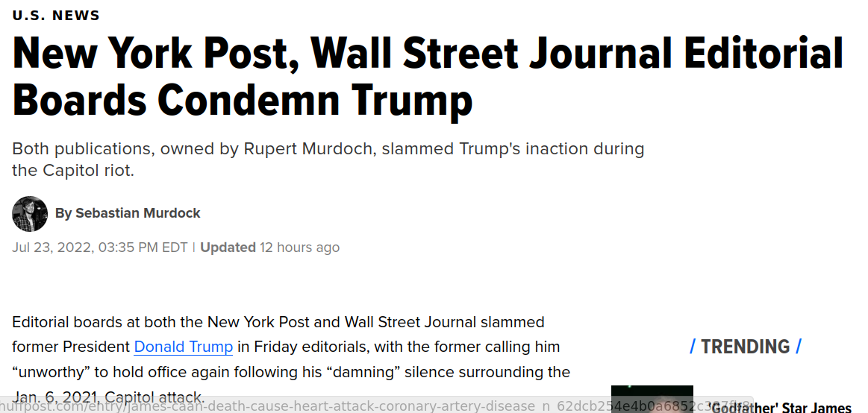Open the U.S. NEWS section label
The width and height of the screenshot is (868, 413).
tap(56, 16)
